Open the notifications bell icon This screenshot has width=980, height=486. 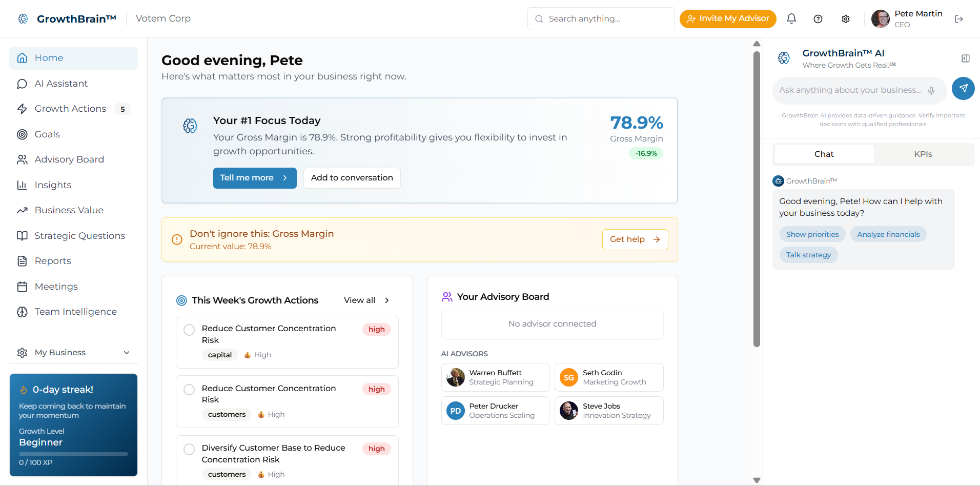[791, 18]
